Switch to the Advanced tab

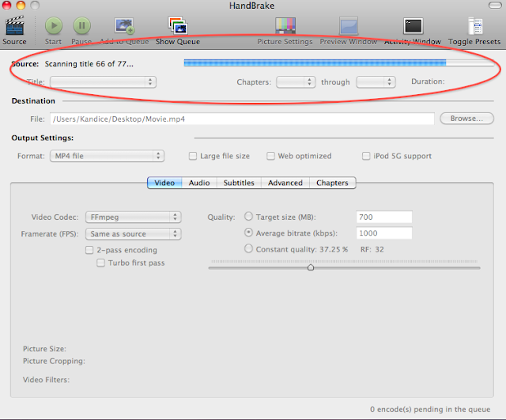[285, 183]
